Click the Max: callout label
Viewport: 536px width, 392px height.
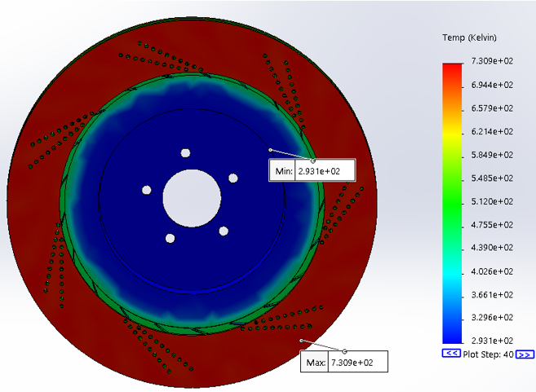316,363
